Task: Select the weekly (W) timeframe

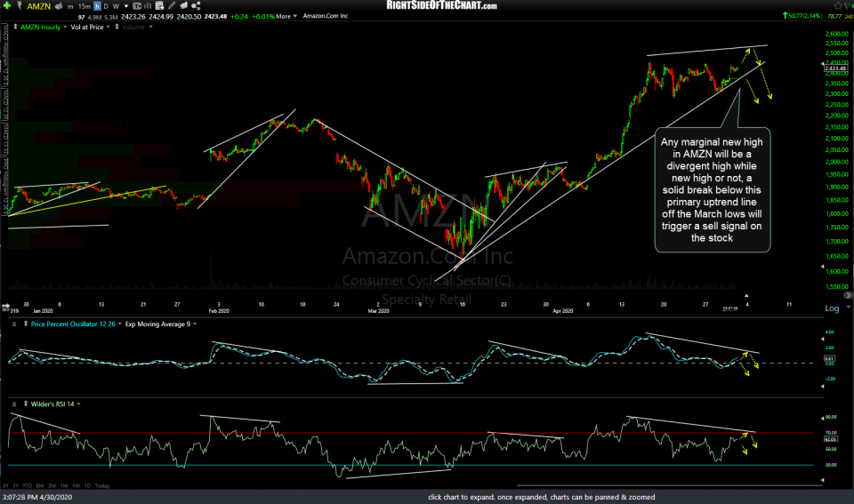Action: click(116, 6)
